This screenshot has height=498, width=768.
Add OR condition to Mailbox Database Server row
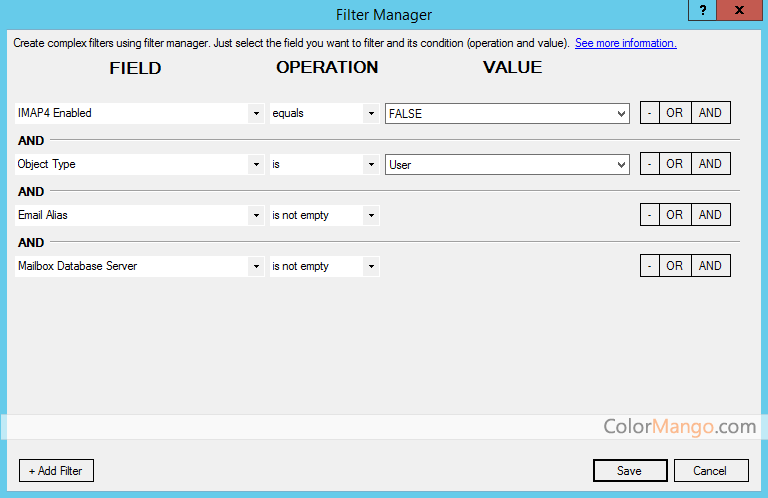(675, 266)
